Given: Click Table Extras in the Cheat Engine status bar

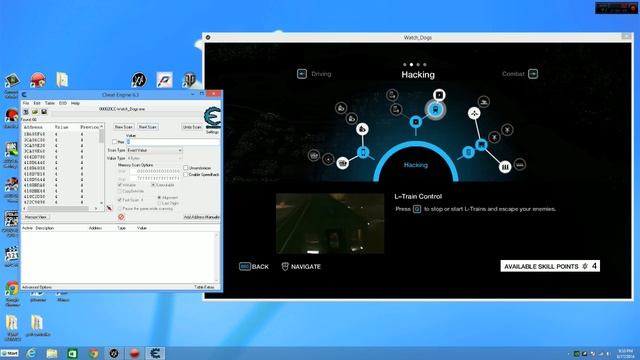Looking at the screenshot, I should tap(204, 287).
